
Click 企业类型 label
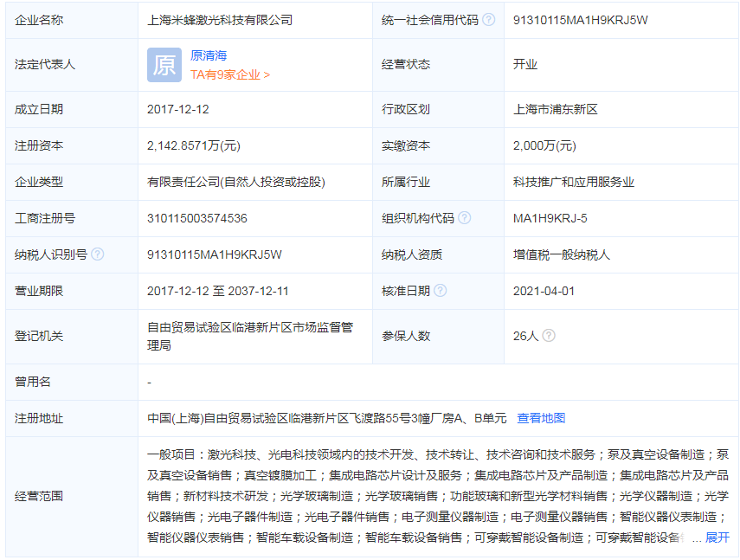pyautogui.click(x=39, y=182)
